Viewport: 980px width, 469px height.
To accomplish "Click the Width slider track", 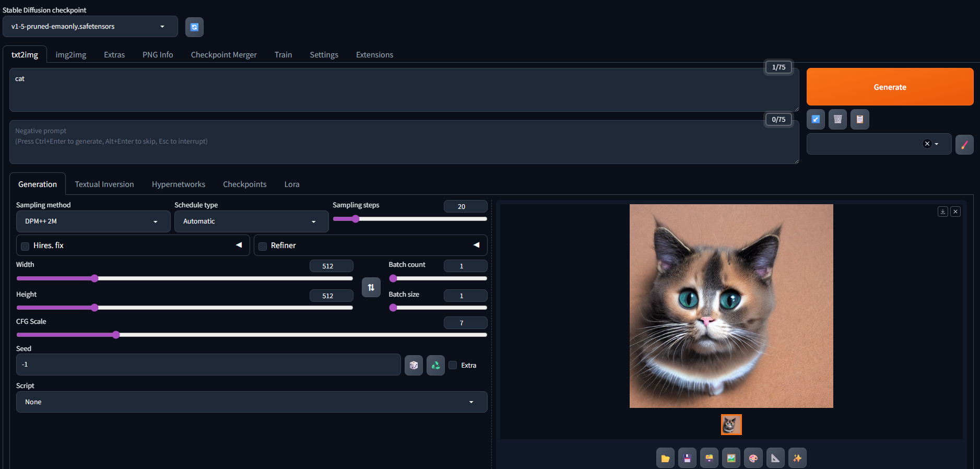I will tap(185, 278).
